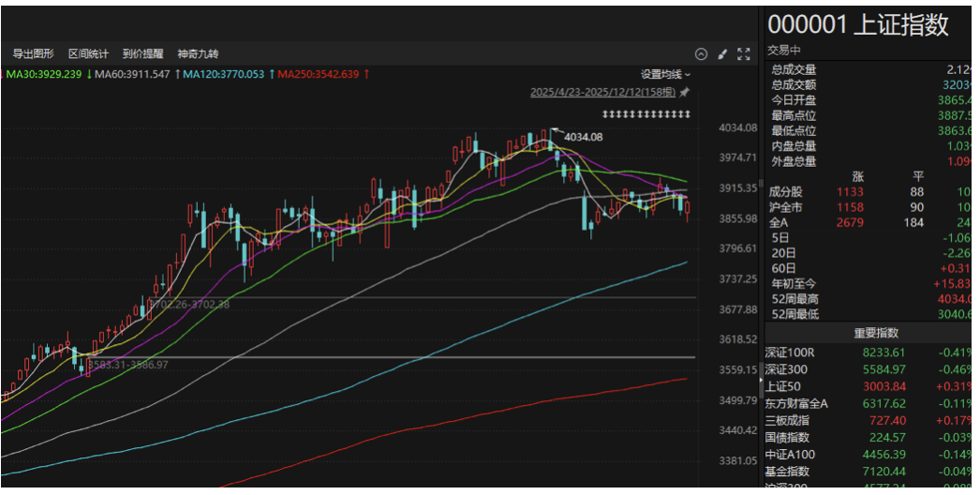Toggle the MA120 moving average indicator
Viewport: 980px width, 495px height.
pos(223,74)
